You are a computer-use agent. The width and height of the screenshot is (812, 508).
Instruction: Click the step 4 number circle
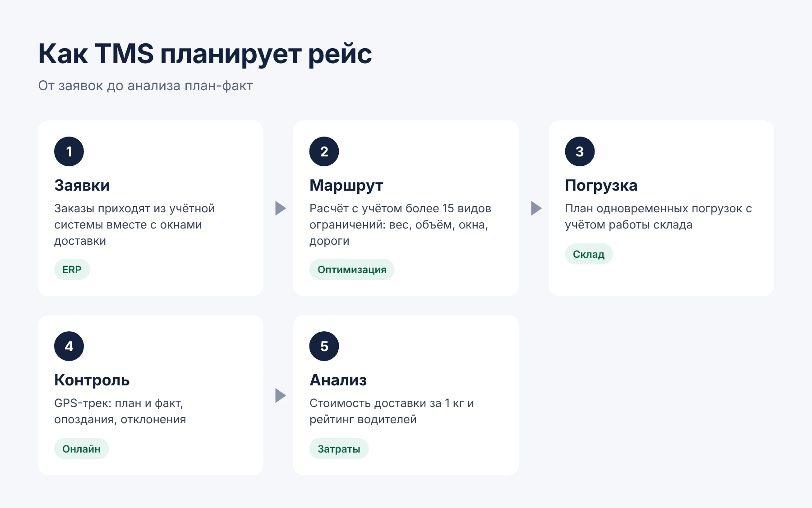[69, 346]
